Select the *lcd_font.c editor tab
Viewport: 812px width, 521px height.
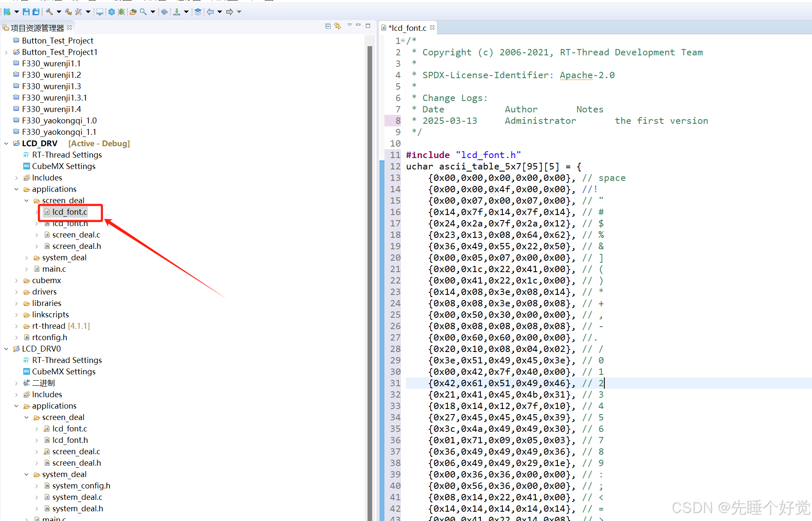[x=407, y=28]
